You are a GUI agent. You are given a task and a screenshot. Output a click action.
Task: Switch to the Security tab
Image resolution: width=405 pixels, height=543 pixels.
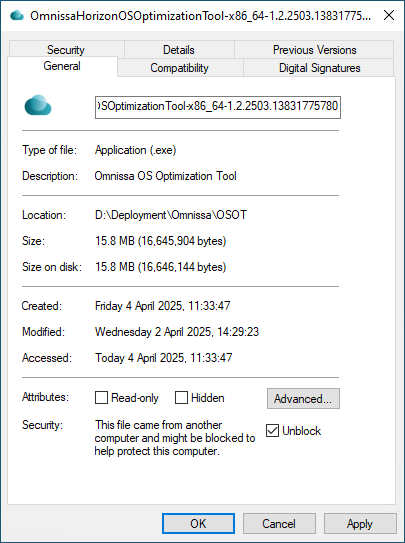(x=66, y=50)
